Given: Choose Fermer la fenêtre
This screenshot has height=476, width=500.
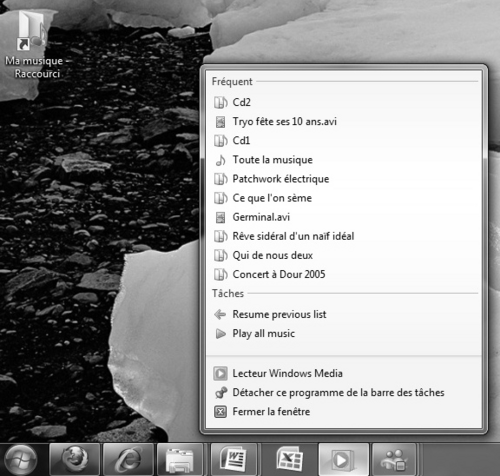Looking at the screenshot, I should click(344, 412).
